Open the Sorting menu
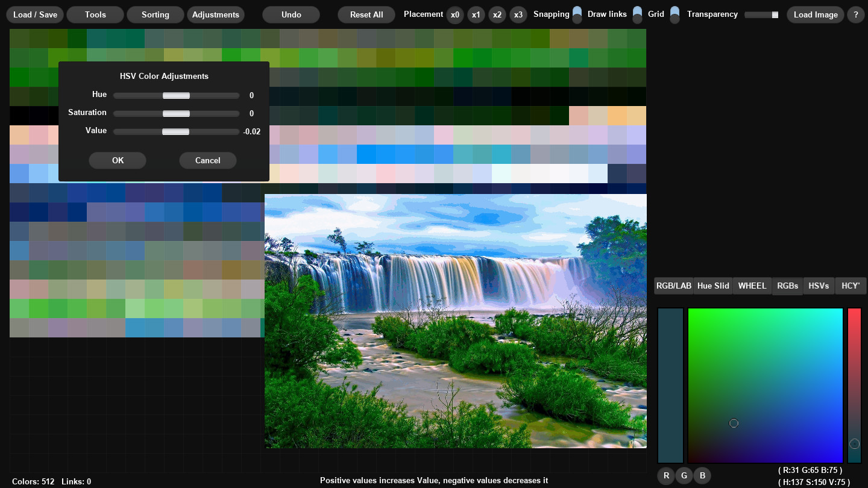 pyautogui.click(x=155, y=14)
